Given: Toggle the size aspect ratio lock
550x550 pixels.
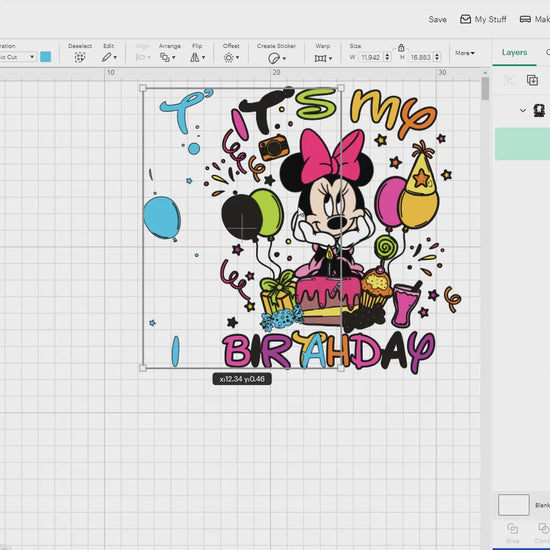Looking at the screenshot, I should click(401, 47).
